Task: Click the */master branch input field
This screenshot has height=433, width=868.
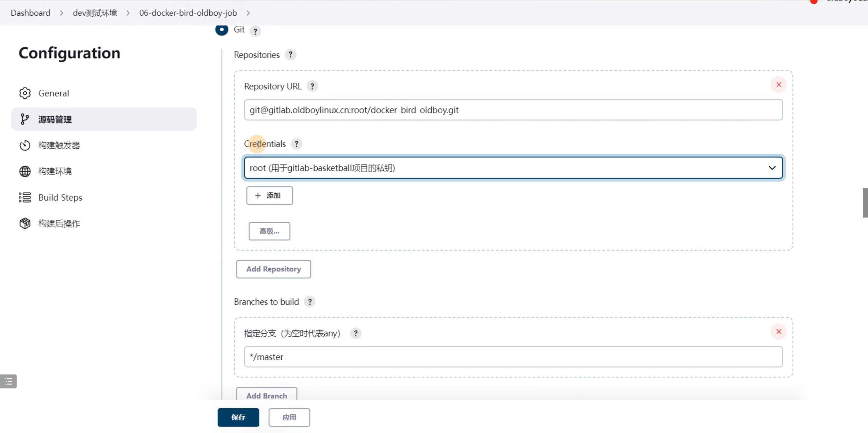Action: 513,357
